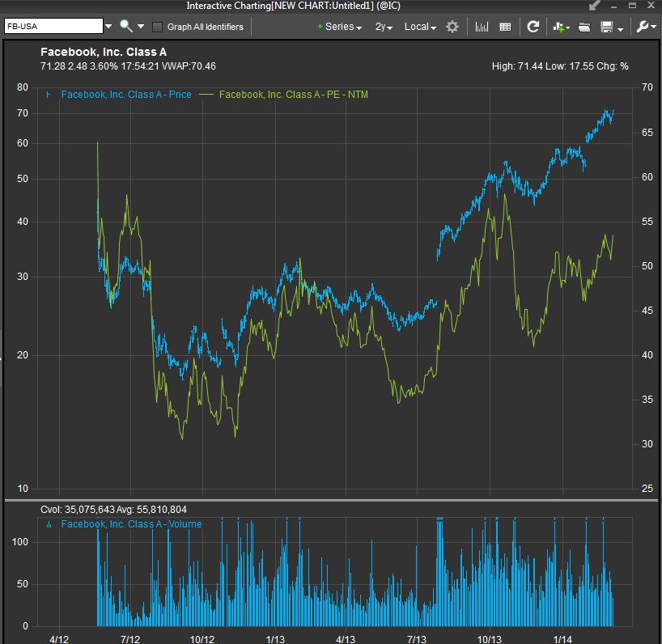This screenshot has width=662, height=644.
Task: Select Facebook PE - NTM legend entry
Action: pos(294,95)
